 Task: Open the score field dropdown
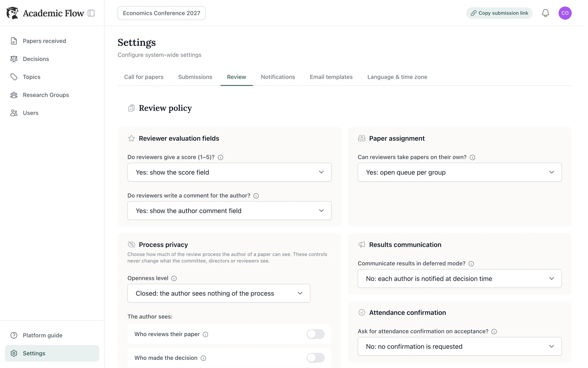pos(229,172)
